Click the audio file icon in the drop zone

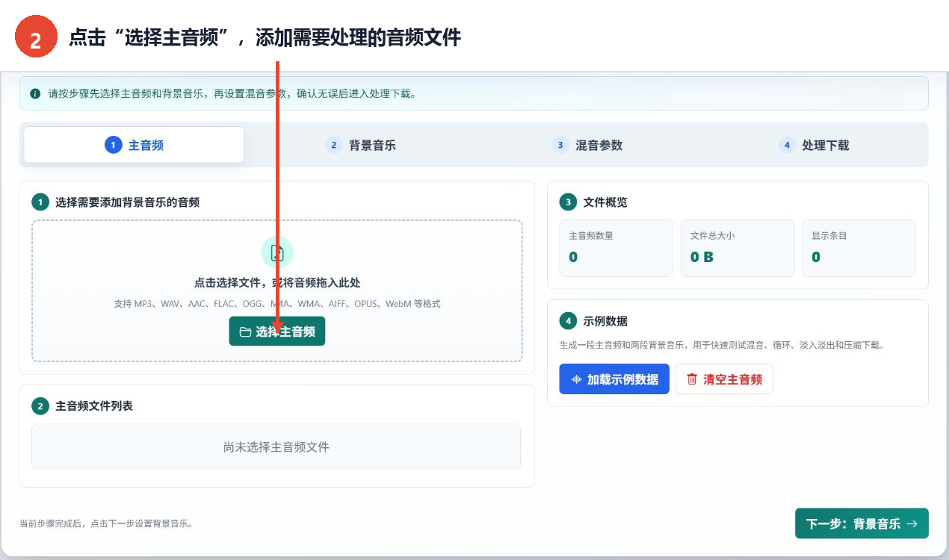[277, 252]
